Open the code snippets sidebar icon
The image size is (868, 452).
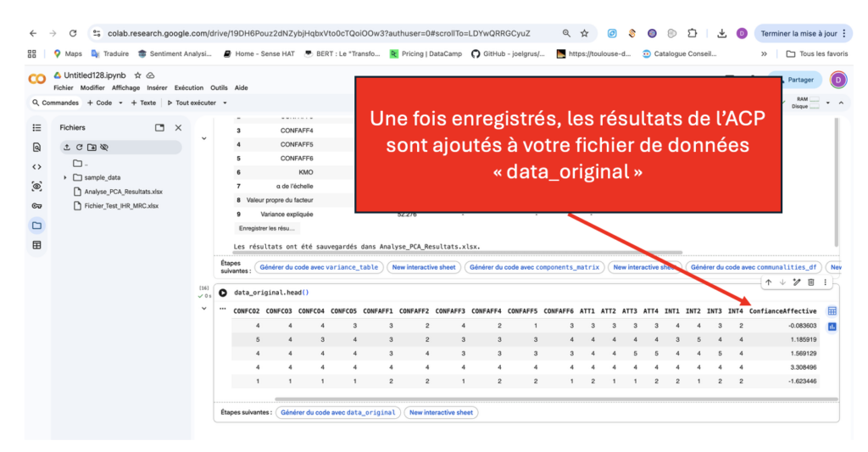[x=36, y=167]
